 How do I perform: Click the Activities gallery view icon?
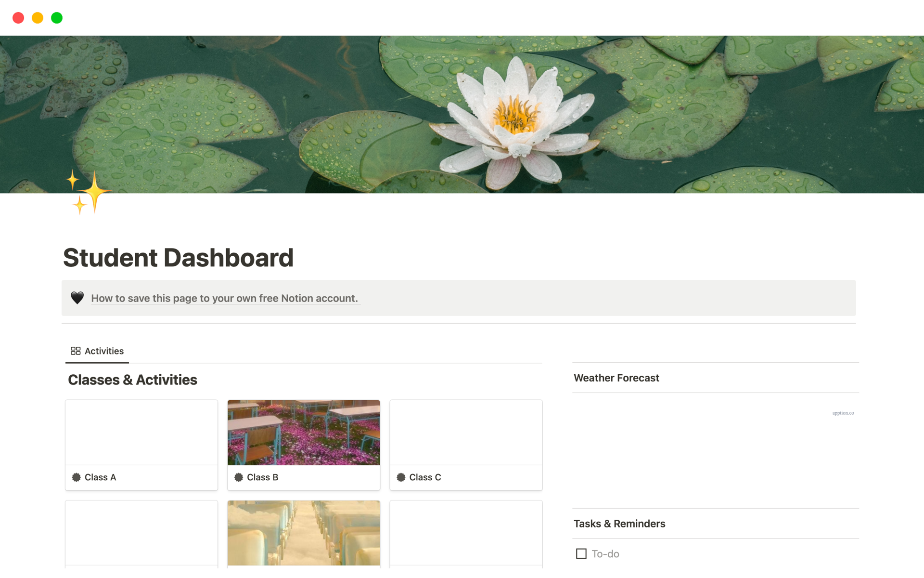point(76,351)
